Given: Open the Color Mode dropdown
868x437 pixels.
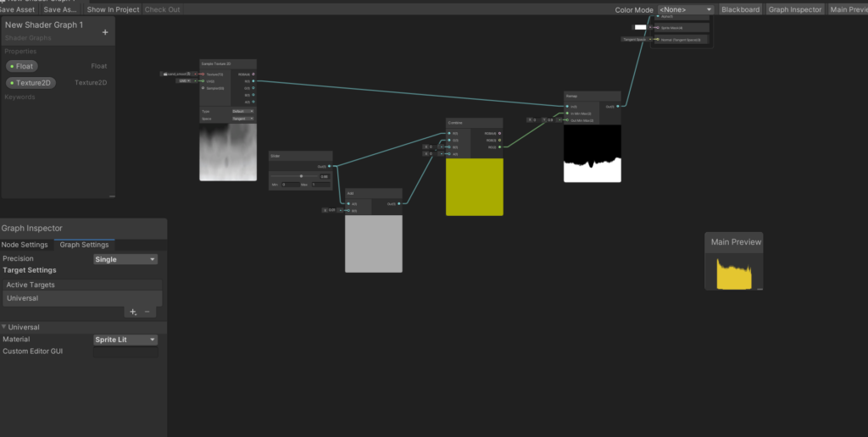Looking at the screenshot, I should (685, 9).
